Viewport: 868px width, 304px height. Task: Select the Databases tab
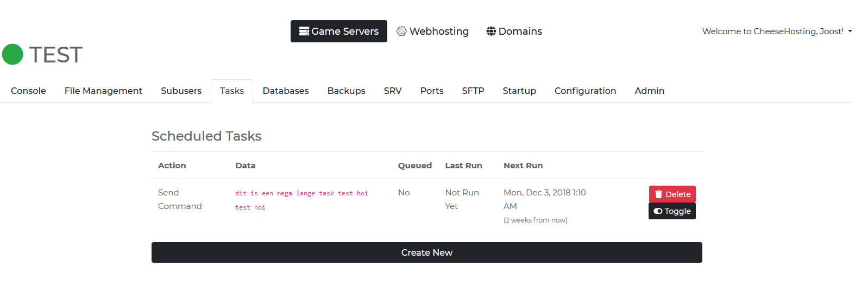click(x=286, y=91)
